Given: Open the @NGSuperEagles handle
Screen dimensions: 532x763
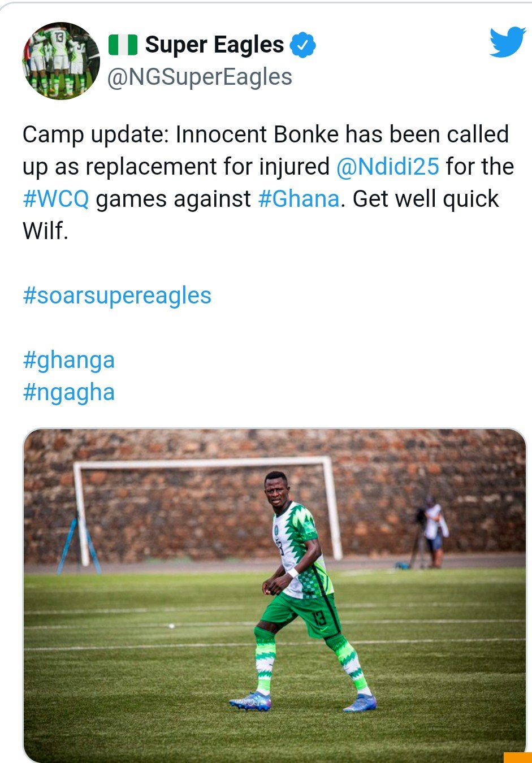Looking at the screenshot, I should tap(199, 77).
